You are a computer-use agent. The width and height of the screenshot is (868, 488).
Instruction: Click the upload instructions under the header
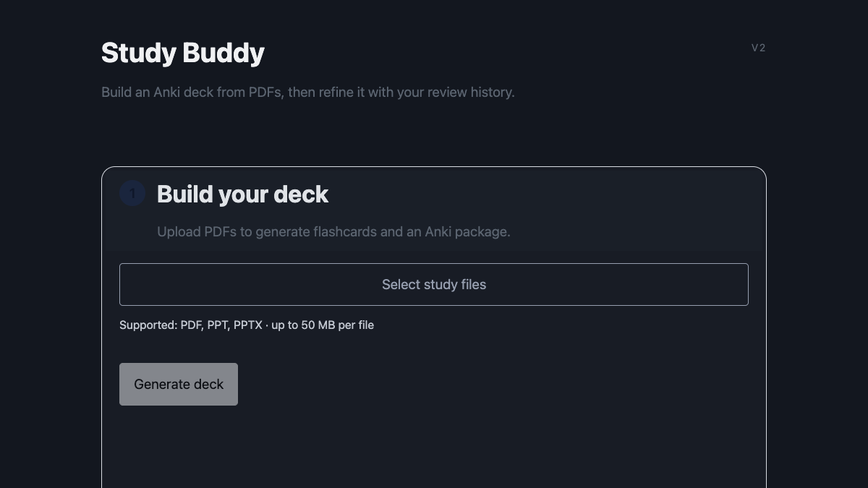(333, 231)
